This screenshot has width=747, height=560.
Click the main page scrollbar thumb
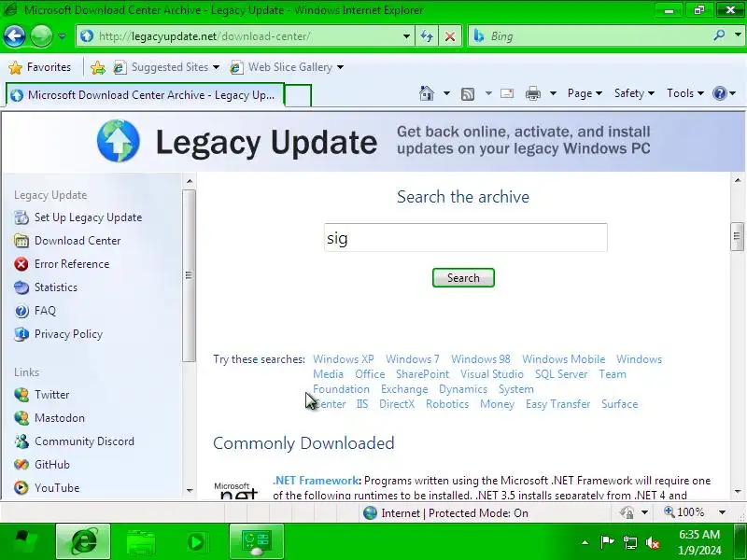737,236
